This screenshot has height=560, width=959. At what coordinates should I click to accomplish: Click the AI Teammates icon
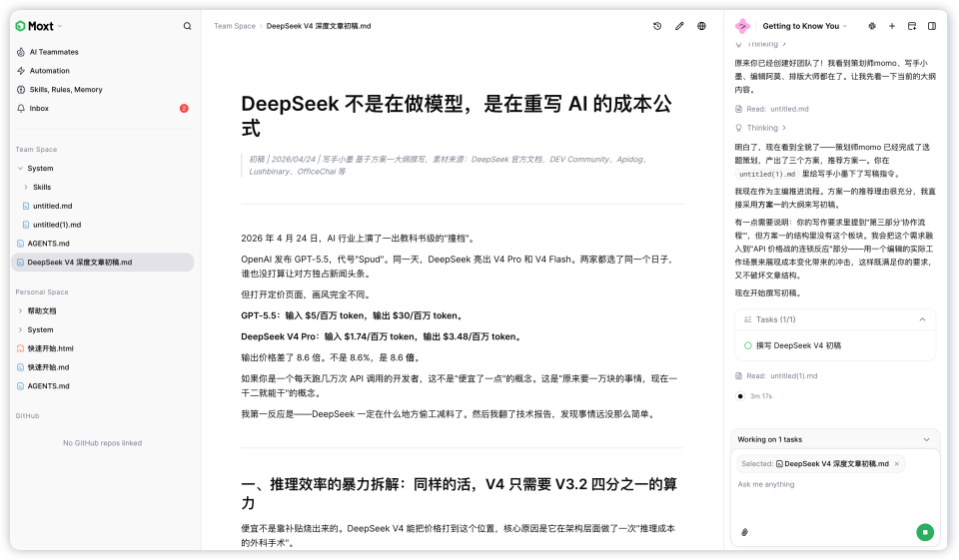(x=21, y=52)
